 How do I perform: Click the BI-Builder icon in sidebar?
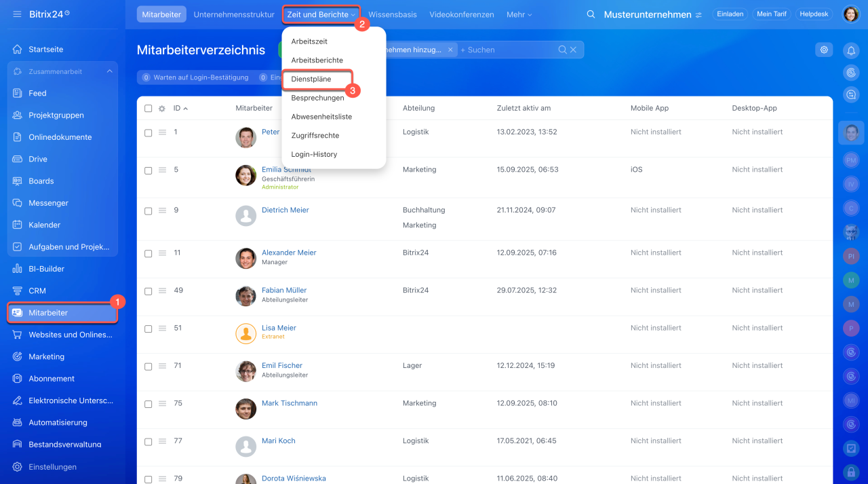[18, 269]
